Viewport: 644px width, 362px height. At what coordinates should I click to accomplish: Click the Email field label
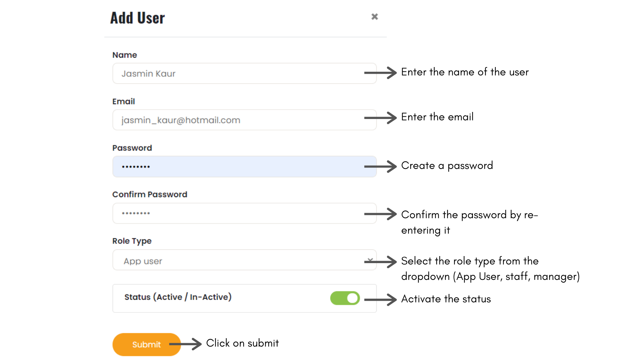point(123,102)
